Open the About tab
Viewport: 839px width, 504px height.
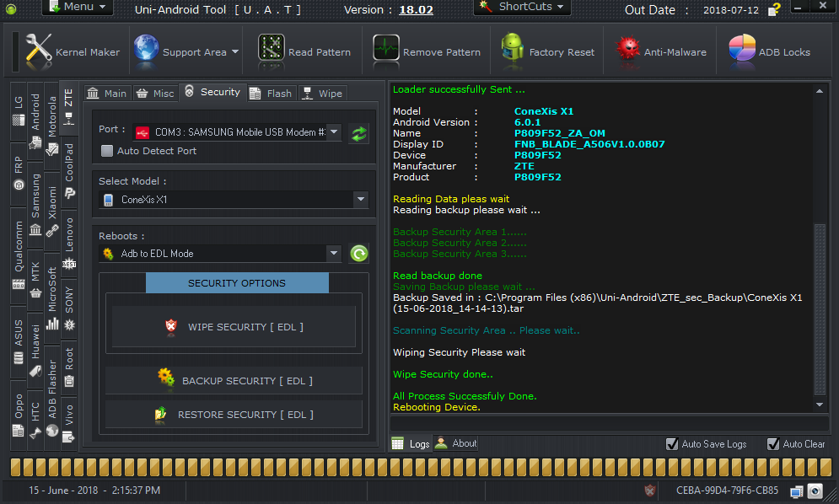point(455,443)
